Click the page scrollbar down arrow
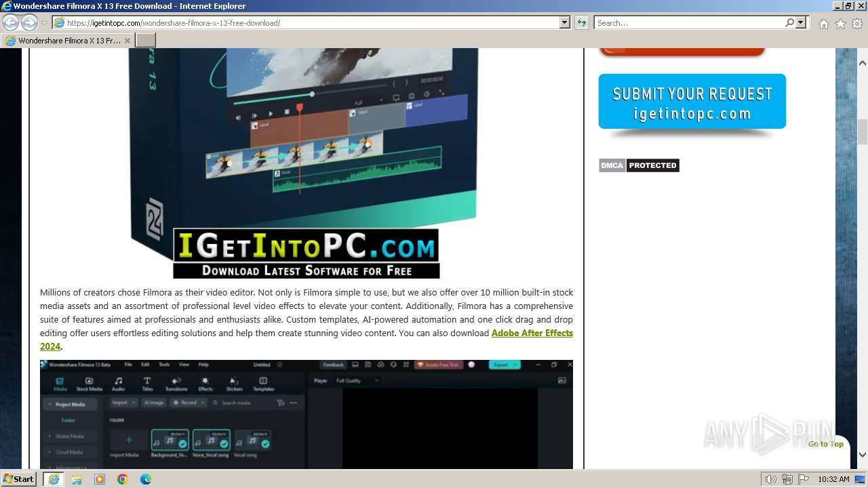 point(863,455)
